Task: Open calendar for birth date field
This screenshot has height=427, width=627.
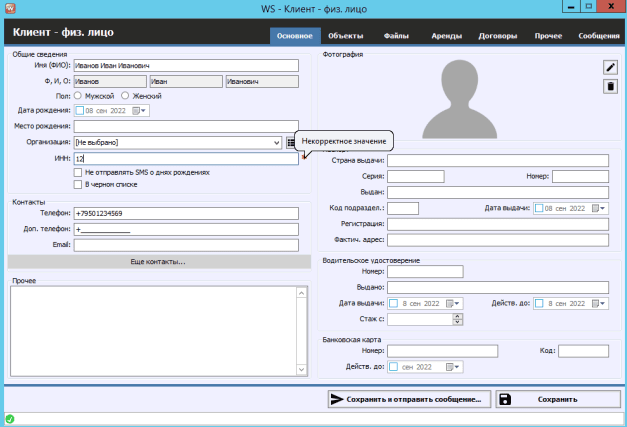Action: [x=139, y=110]
